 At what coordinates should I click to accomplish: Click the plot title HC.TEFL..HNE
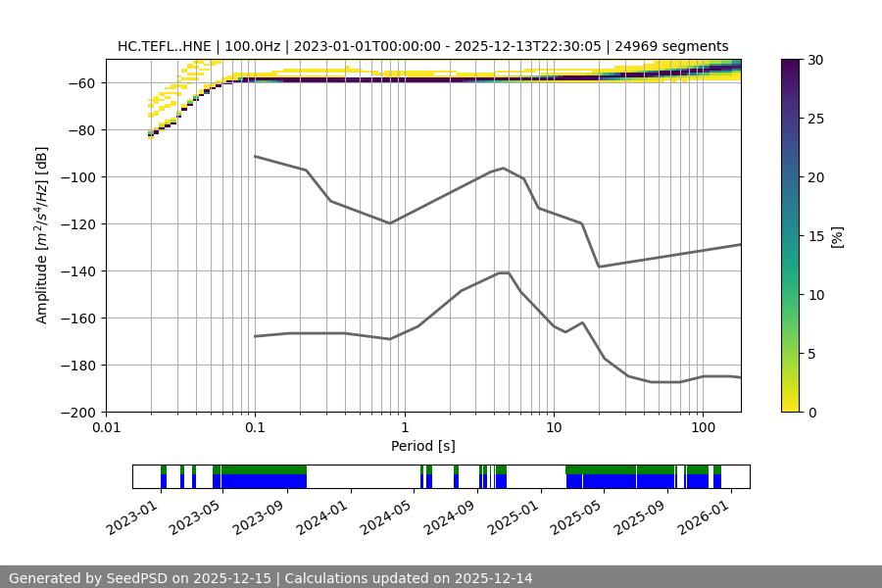click(422, 46)
